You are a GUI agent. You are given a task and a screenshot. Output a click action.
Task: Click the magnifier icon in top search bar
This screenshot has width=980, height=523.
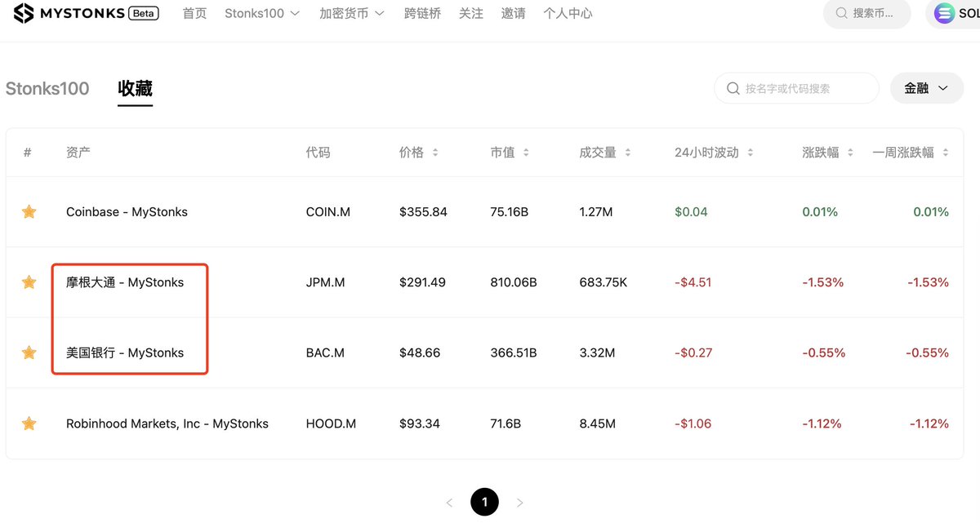tap(842, 14)
